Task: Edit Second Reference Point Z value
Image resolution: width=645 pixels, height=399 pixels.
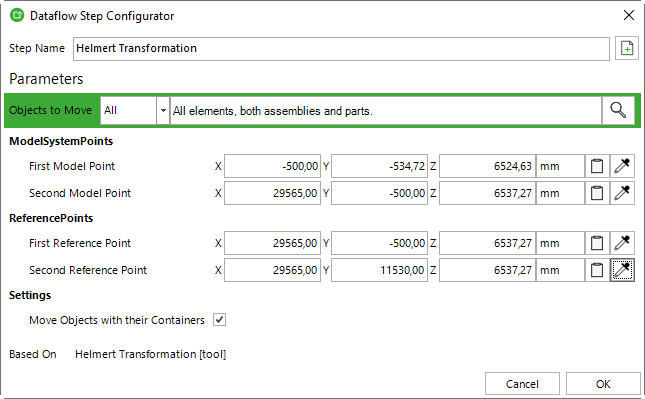Action: point(487,270)
